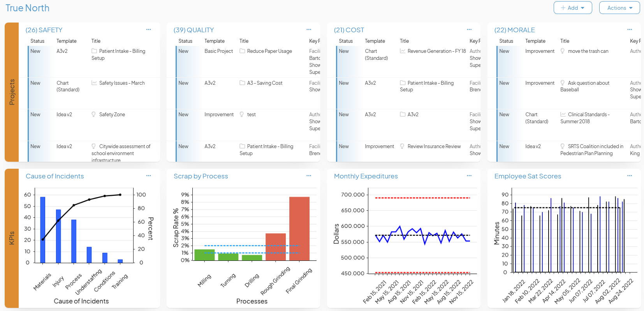The width and height of the screenshot is (644, 311).
Task: Open the MORALE panel ellipsis menu
Action: click(630, 30)
